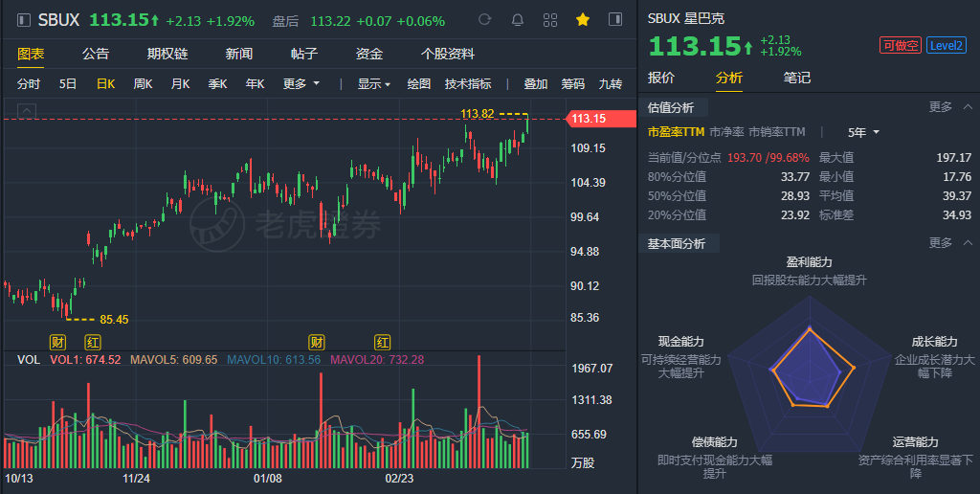Image resolution: width=980 pixels, height=494 pixels.
Task: Click the VOL indicator label
Action: pyautogui.click(x=29, y=360)
